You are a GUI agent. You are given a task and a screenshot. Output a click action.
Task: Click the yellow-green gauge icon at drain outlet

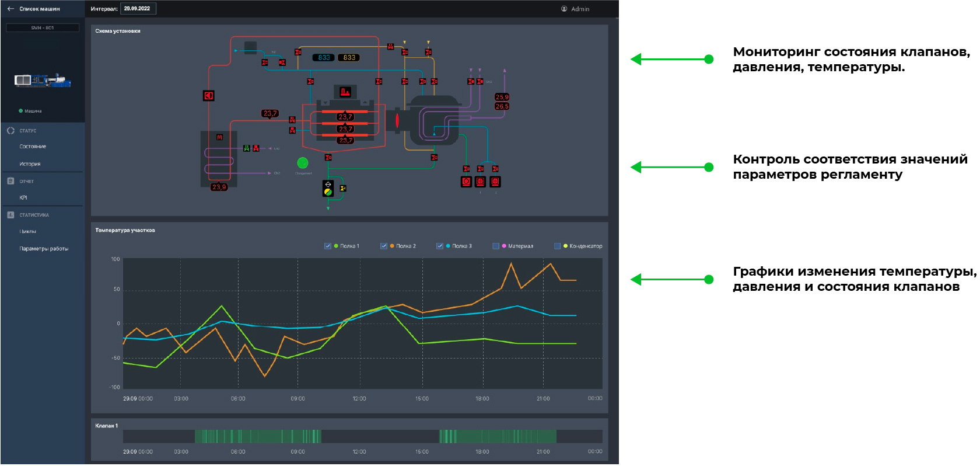point(328,192)
